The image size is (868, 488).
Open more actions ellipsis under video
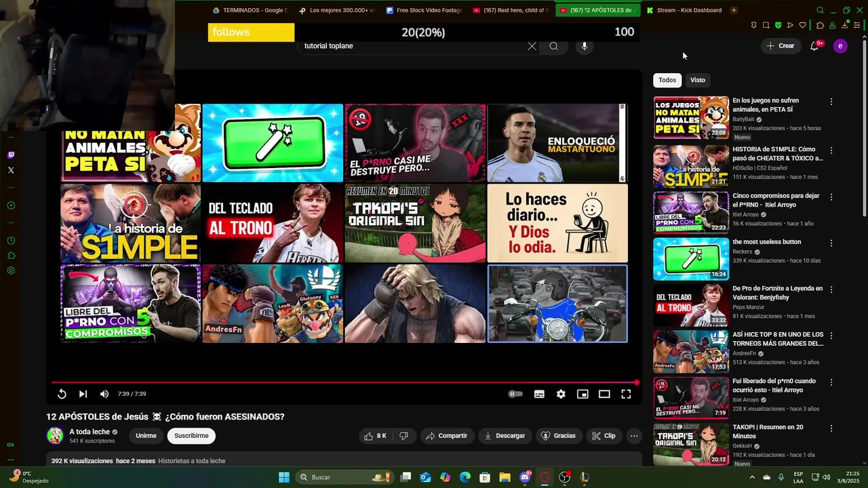click(x=634, y=436)
